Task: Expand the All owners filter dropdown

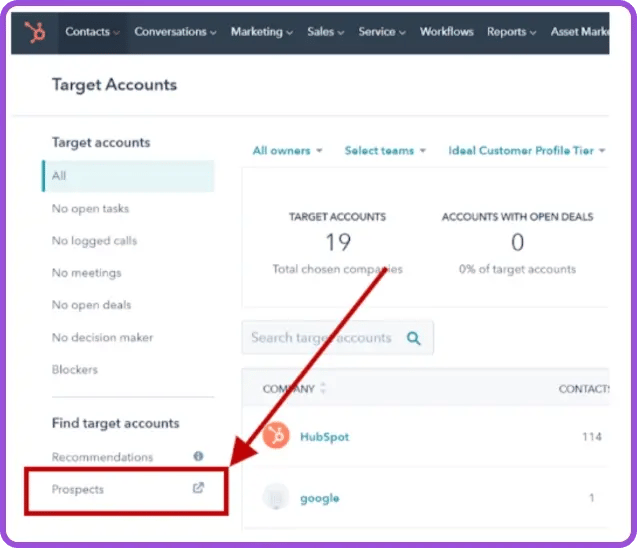Action: coord(287,151)
